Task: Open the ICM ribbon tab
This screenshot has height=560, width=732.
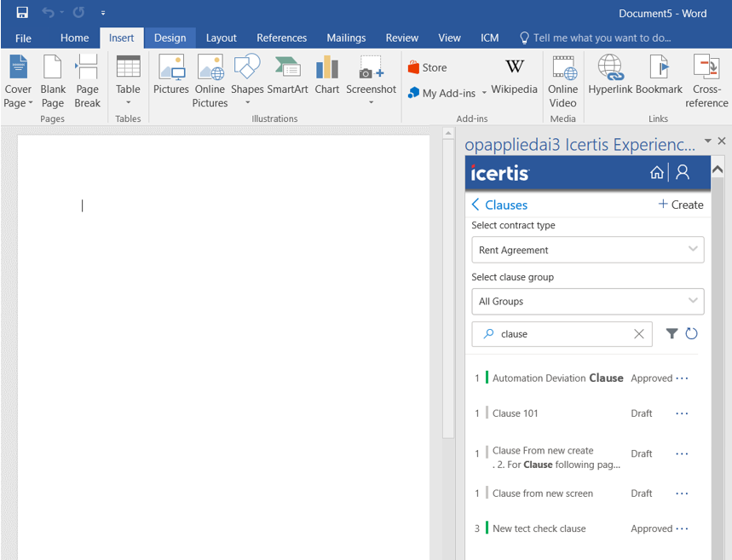Action: 489,38
